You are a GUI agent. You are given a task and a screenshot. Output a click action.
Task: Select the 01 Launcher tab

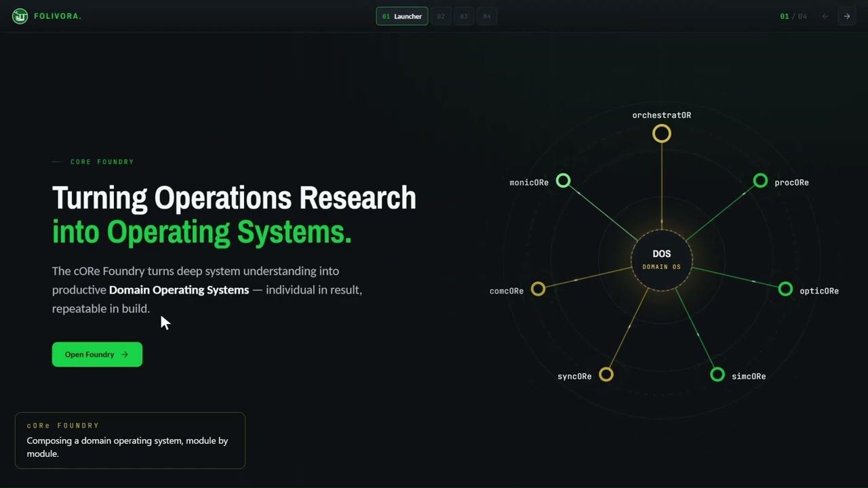pyautogui.click(x=402, y=16)
